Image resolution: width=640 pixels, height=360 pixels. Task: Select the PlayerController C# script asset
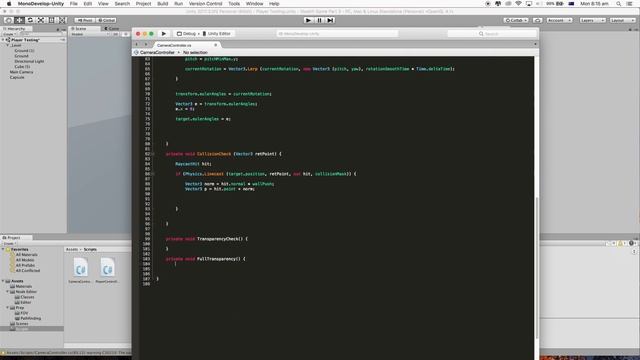pyautogui.click(x=107, y=270)
